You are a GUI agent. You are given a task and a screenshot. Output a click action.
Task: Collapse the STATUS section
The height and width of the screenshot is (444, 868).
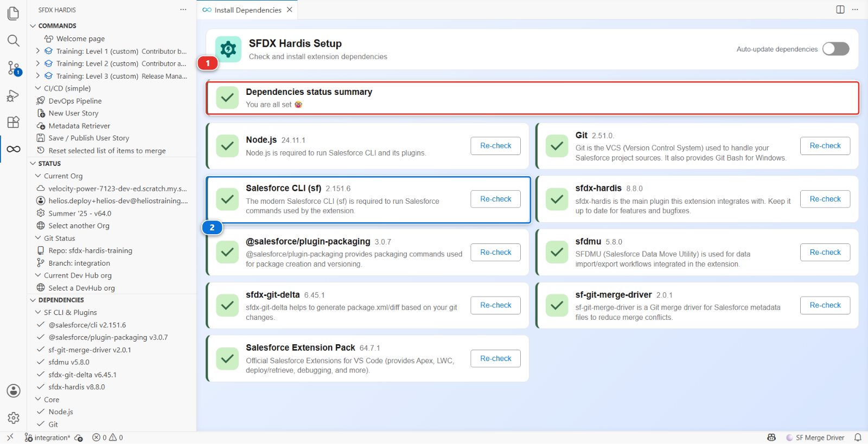tap(33, 164)
